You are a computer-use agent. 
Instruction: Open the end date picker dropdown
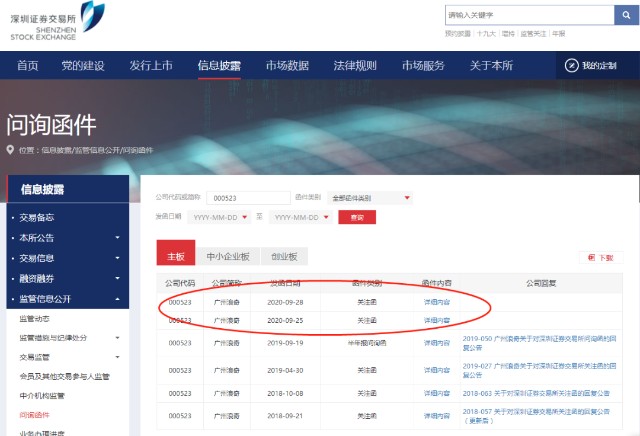[x=326, y=217]
